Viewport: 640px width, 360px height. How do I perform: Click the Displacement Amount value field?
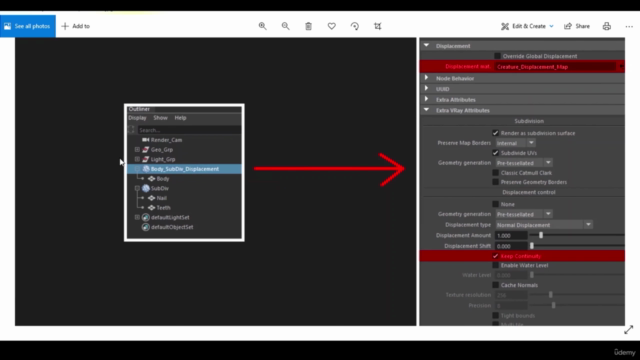511,236
